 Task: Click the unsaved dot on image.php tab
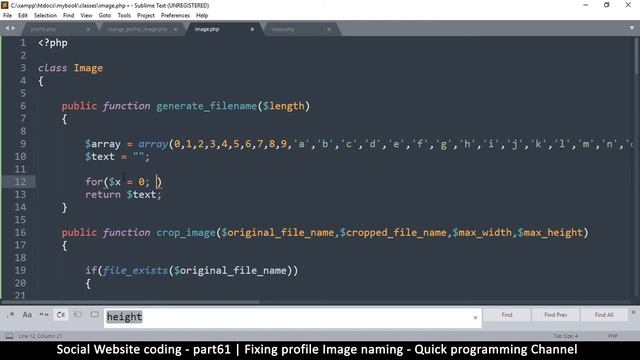(252, 29)
